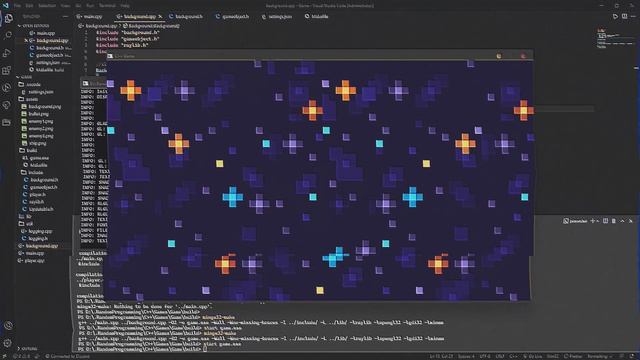The width and height of the screenshot is (640, 360).
Task: Create a new terminal with plus icon
Action: [592, 221]
